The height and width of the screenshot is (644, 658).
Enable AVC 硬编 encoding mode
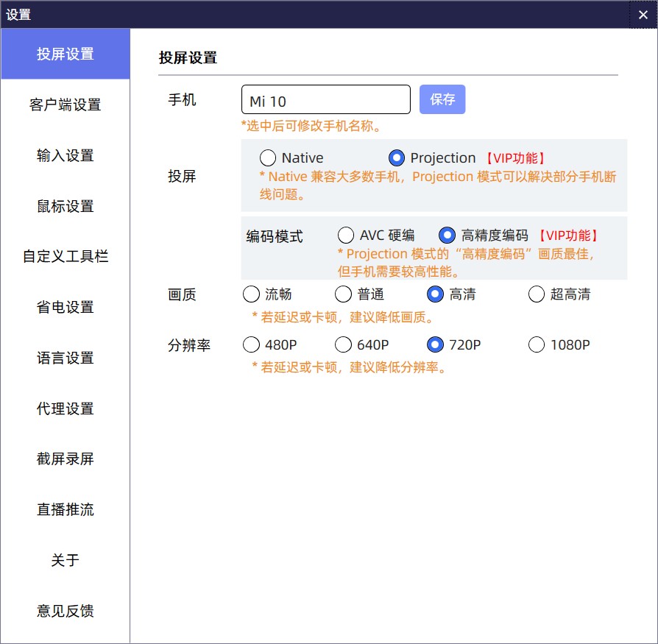point(344,235)
